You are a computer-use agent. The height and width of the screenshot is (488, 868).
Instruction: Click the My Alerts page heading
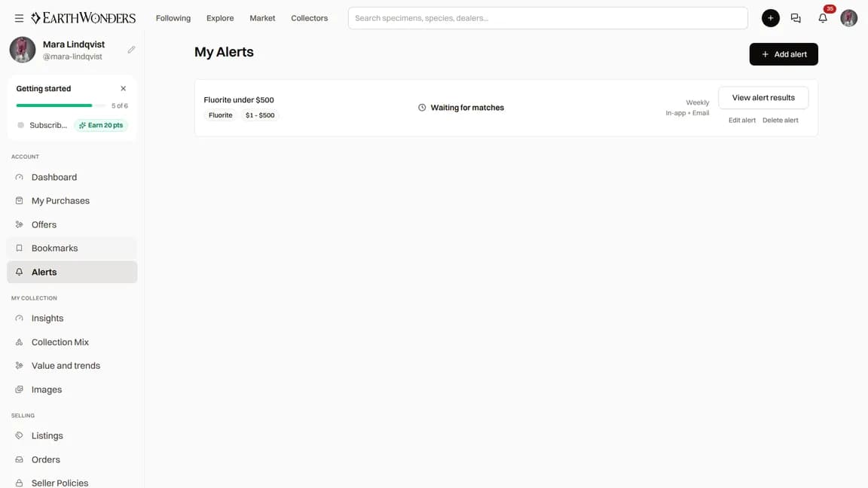coord(224,52)
